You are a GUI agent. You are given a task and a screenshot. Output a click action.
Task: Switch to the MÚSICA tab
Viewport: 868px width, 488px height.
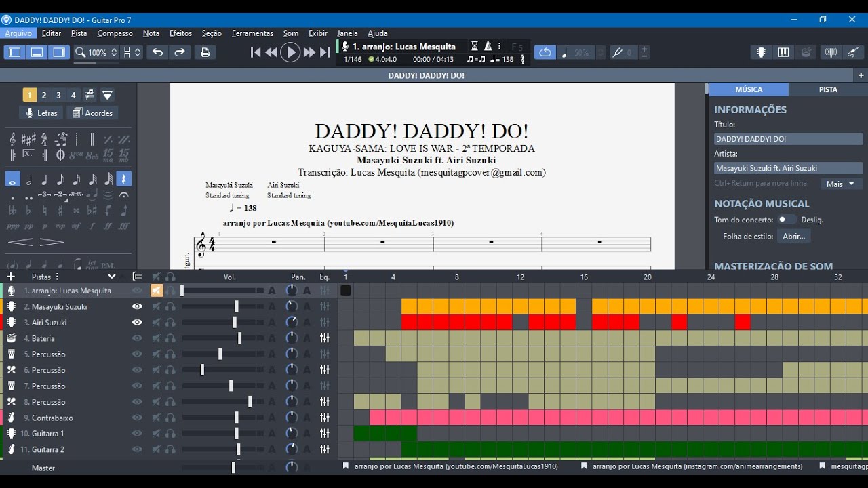pos(749,89)
